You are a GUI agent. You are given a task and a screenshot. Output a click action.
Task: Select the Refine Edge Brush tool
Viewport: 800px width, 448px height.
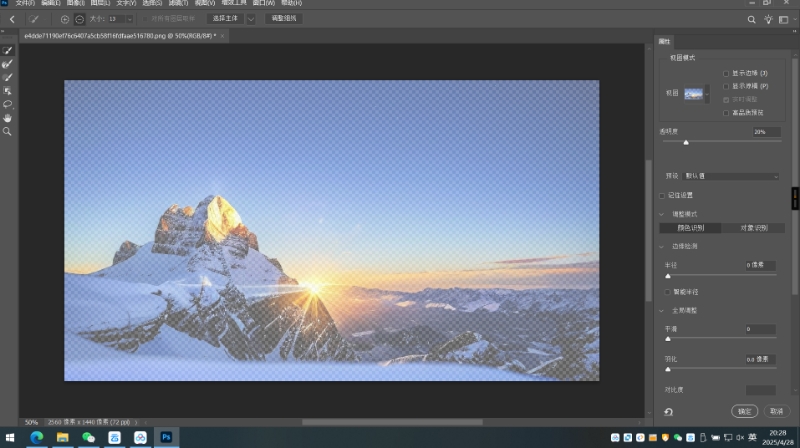point(7,64)
